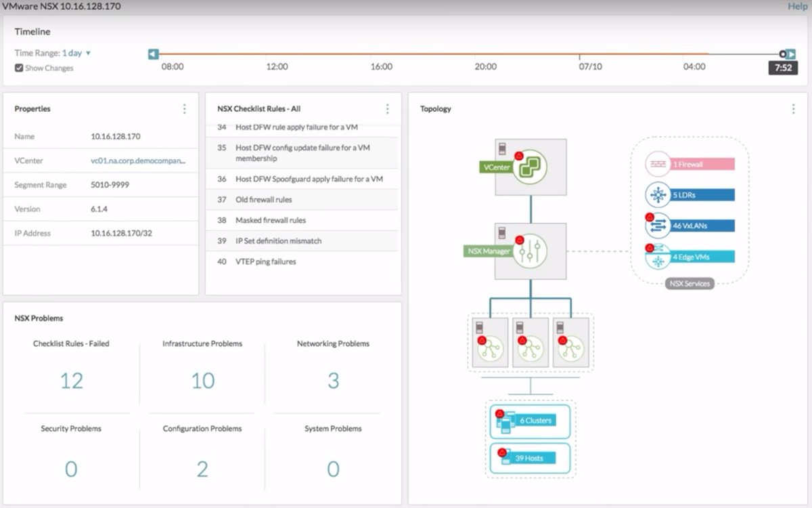Screen dimensions: 812x508
Task: Open the Time Range 1 day dropdown
Action: tap(76, 53)
